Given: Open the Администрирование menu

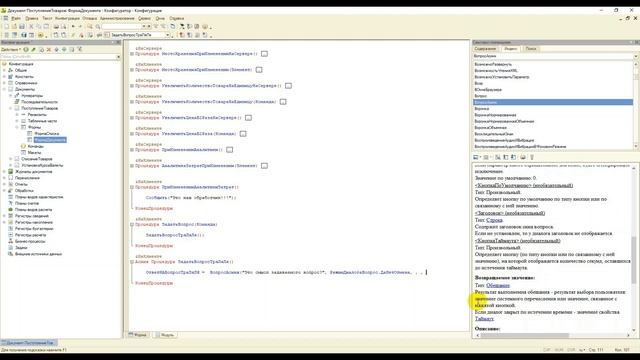Looking at the screenshot, I should tap(117, 18).
